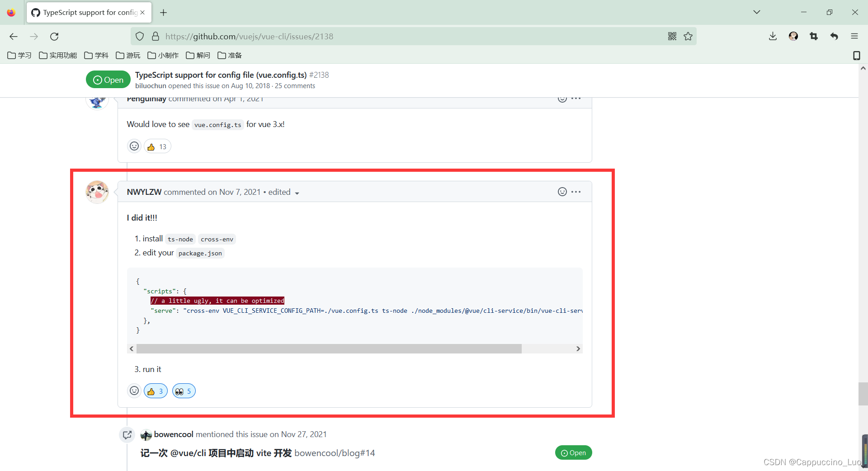Click page scrollbar up arrow
868x471 pixels.
click(x=863, y=68)
